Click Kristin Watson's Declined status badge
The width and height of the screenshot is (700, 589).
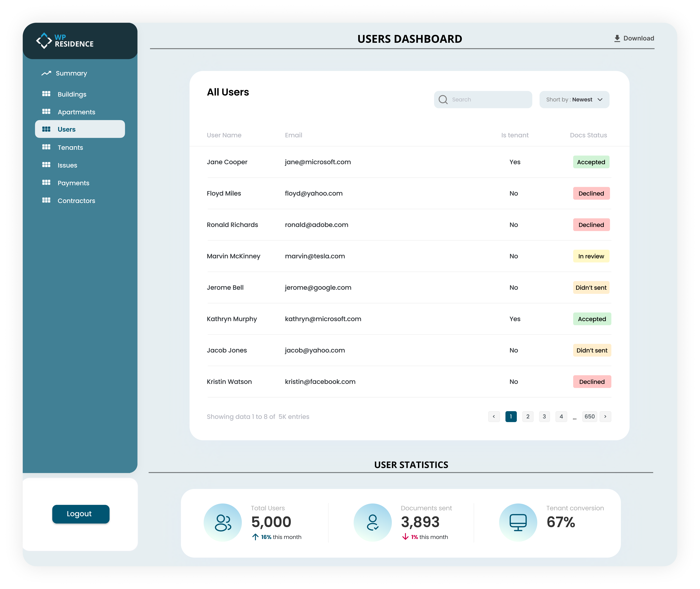coord(592,382)
